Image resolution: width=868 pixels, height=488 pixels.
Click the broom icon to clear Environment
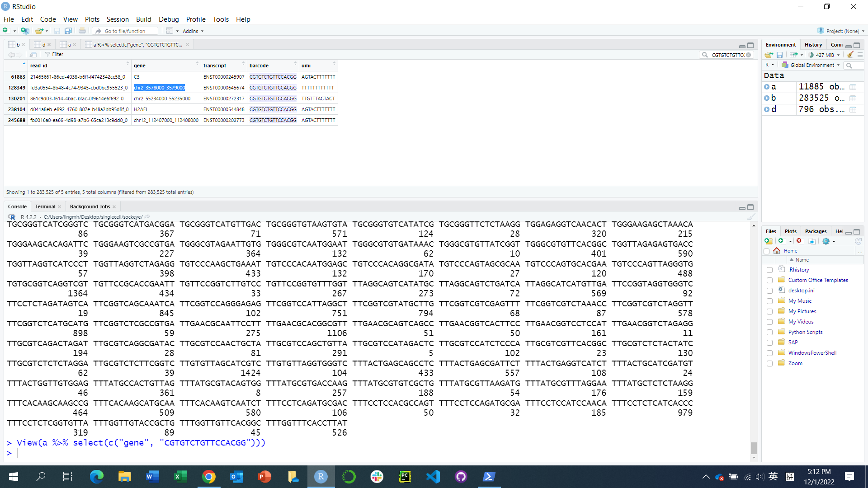(849, 55)
